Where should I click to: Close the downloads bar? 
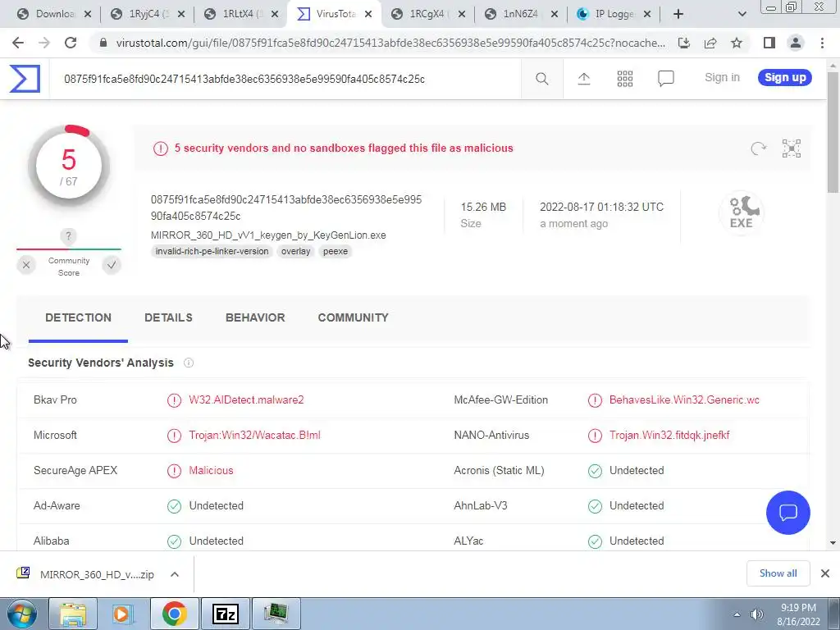825,573
